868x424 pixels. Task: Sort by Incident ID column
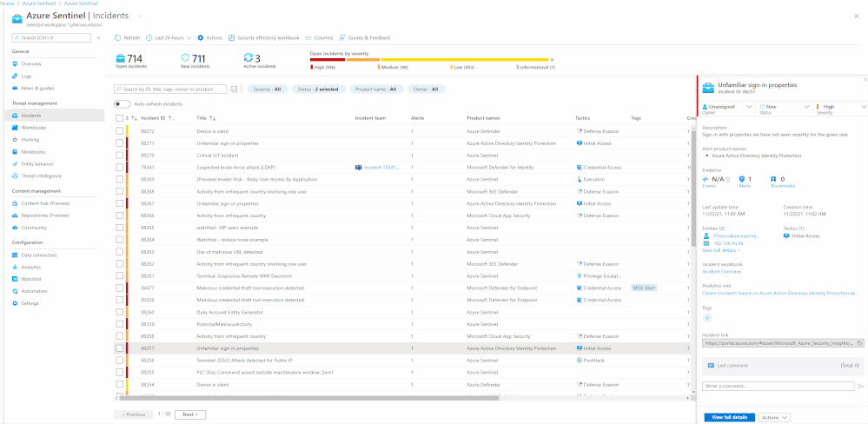tap(157, 118)
